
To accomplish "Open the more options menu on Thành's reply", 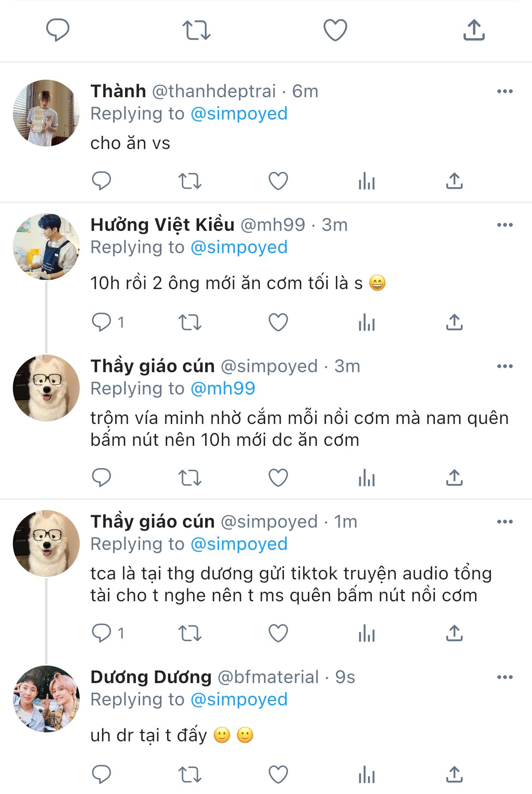I will (x=505, y=91).
